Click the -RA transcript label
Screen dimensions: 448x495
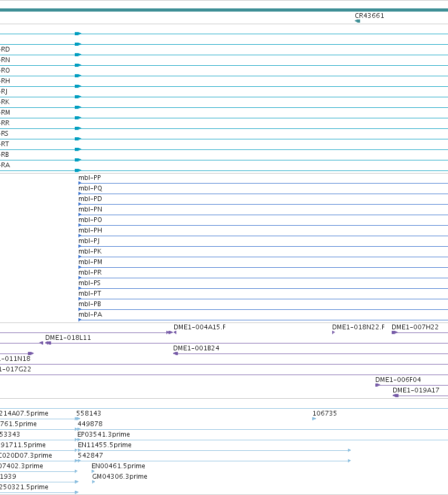pos(5,165)
